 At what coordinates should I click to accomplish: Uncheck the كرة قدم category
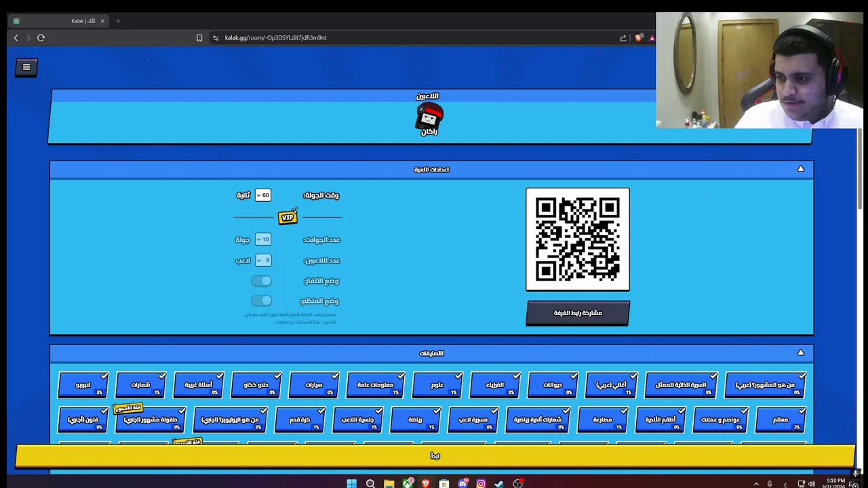pyautogui.click(x=300, y=420)
